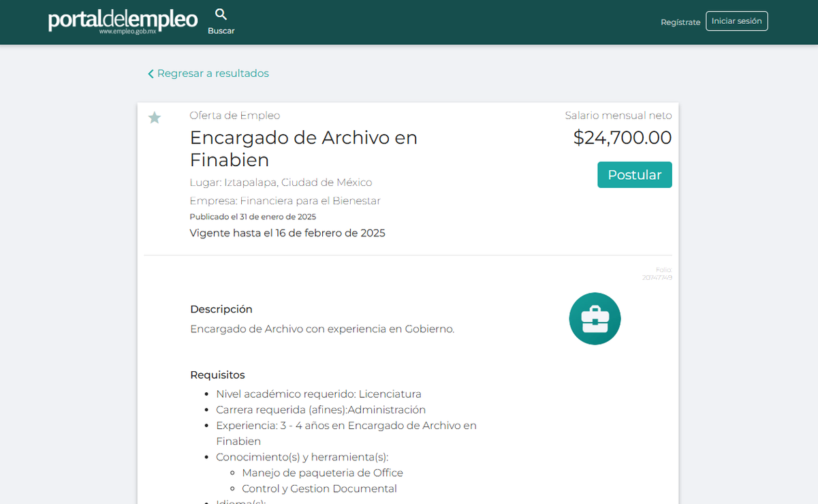Open the Regístrate link
The image size is (818, 504).
(x=680, y=22)
